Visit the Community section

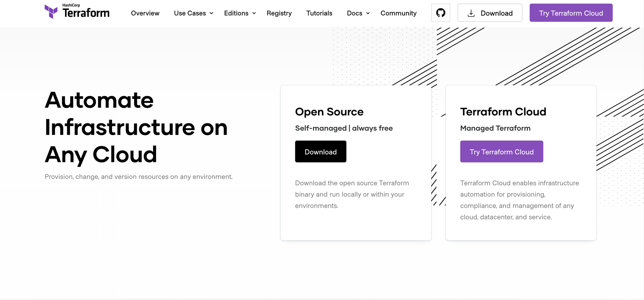tap(398, 13)
